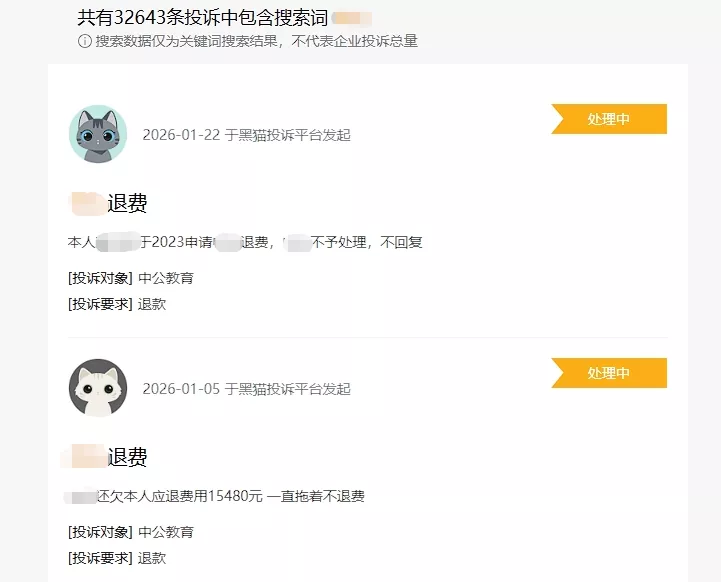Click 退款 under second complaint's 投诉要求
This screenshot has height=582, width=721.
pyautogui.click(x=152, y=559)
